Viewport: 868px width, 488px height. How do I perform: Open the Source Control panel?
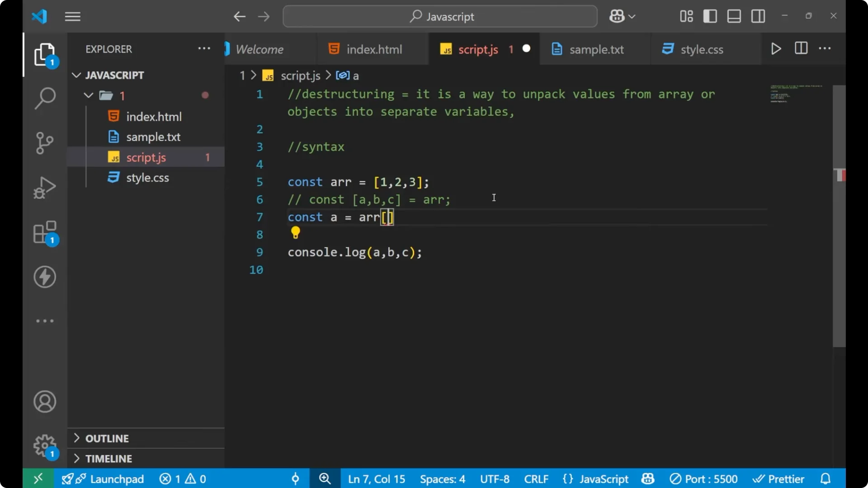pos(44,143)
